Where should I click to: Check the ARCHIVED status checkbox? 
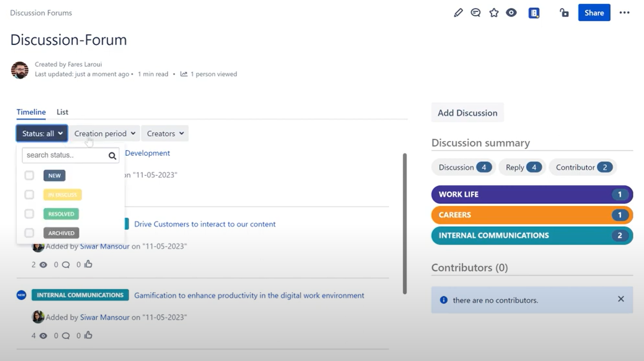point(29,233)
